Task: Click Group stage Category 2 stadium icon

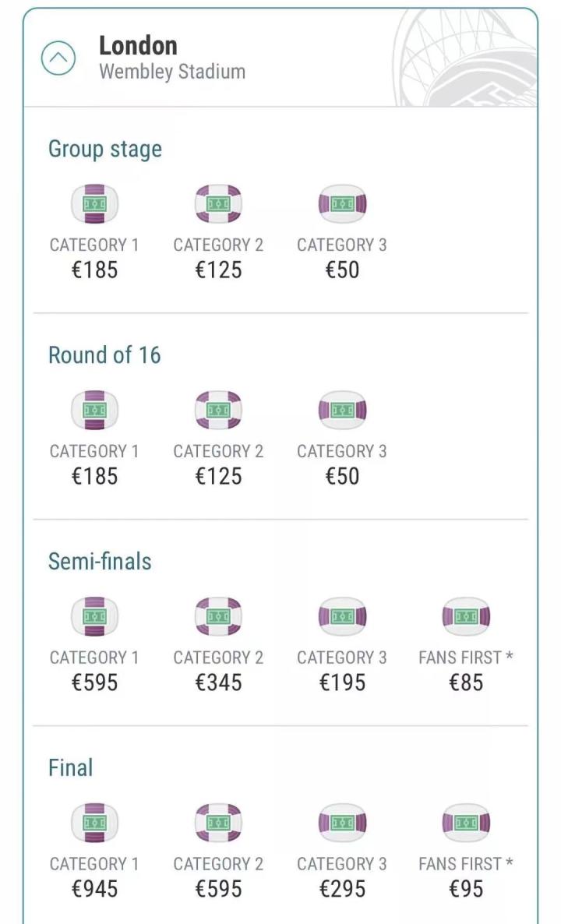Action: (x=218, y=204)
